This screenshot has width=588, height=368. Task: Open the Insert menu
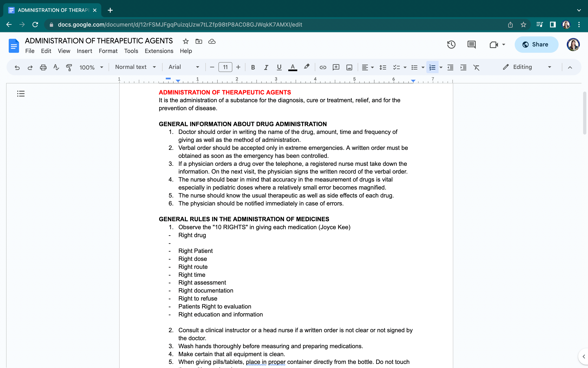(x=84, y=51)
